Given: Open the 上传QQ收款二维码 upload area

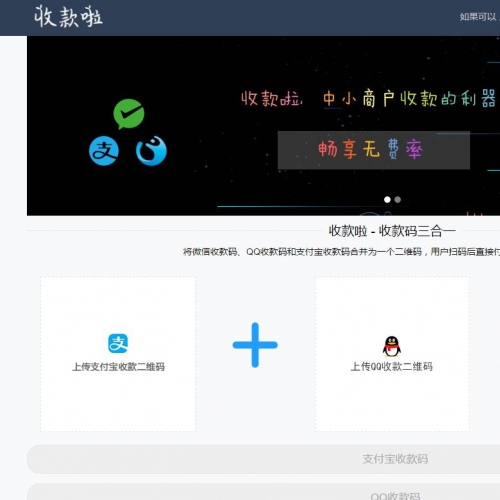Looking at the screenshot, I should pyautogui.click(x=392, y=354).
